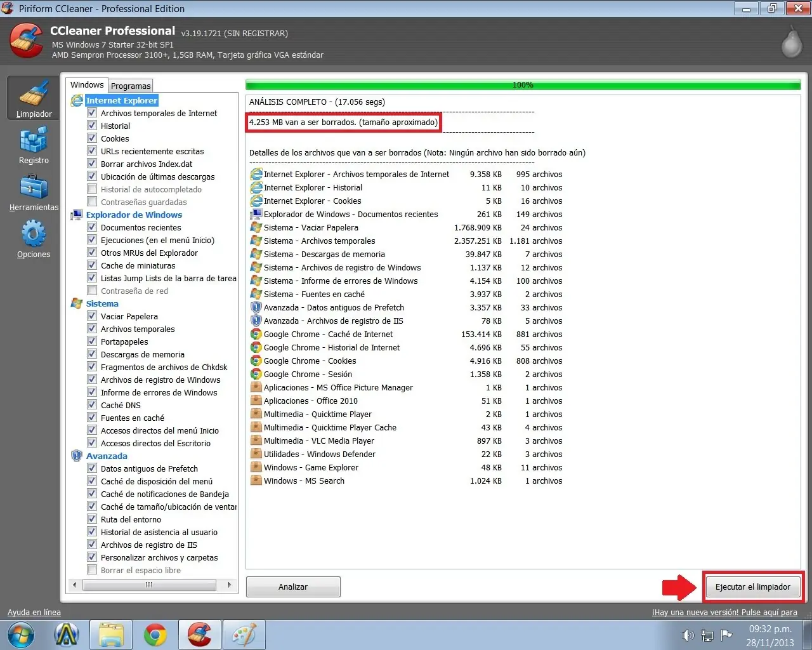Click the box icon beside Aplicaciones - Office 2010

256,401
